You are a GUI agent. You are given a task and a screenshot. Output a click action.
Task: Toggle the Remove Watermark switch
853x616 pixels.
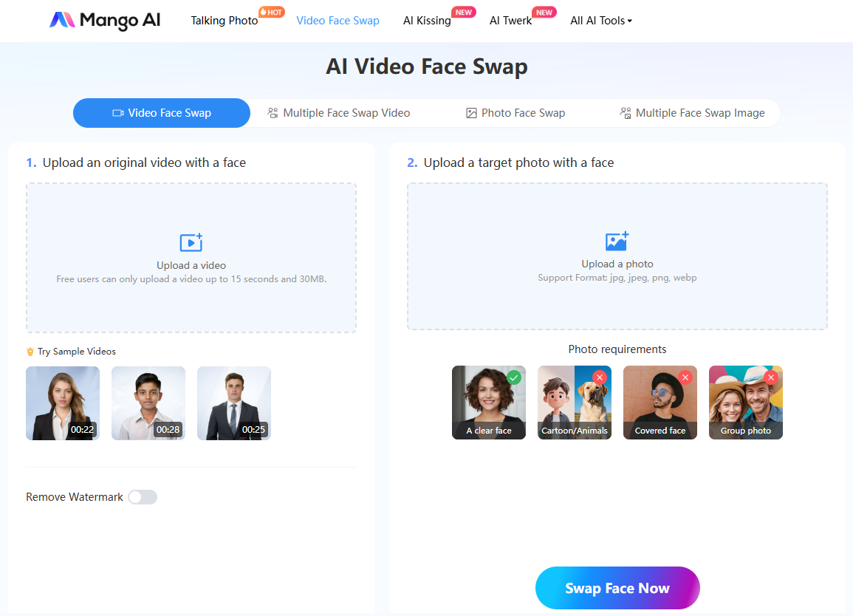pos(143,497)
